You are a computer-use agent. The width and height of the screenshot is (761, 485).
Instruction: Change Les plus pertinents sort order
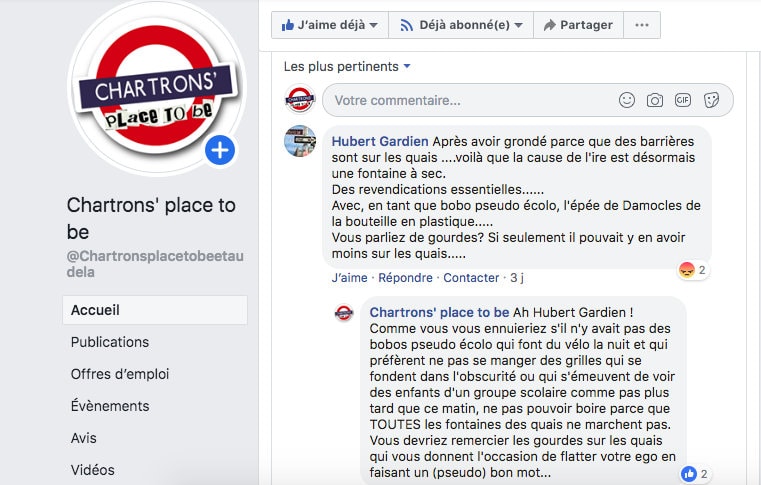click(x=347, y=67)
